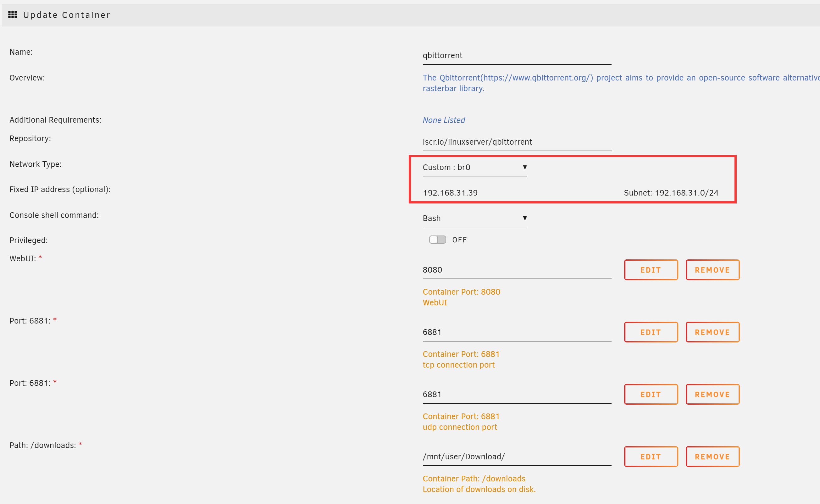Viewport: 820px width, 504px height.
Task: Remove the /downloads path mapping
Action: tap(712, 457)
